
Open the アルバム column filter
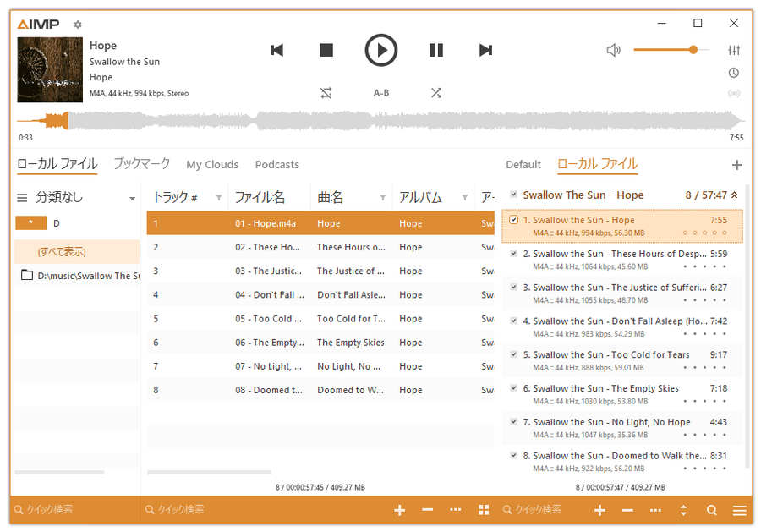coord(465,198)
